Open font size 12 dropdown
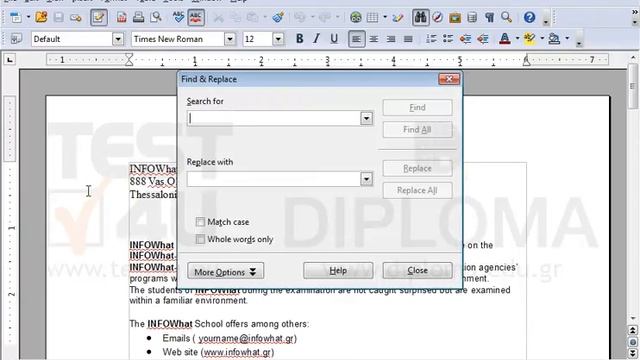 point(278,39)
